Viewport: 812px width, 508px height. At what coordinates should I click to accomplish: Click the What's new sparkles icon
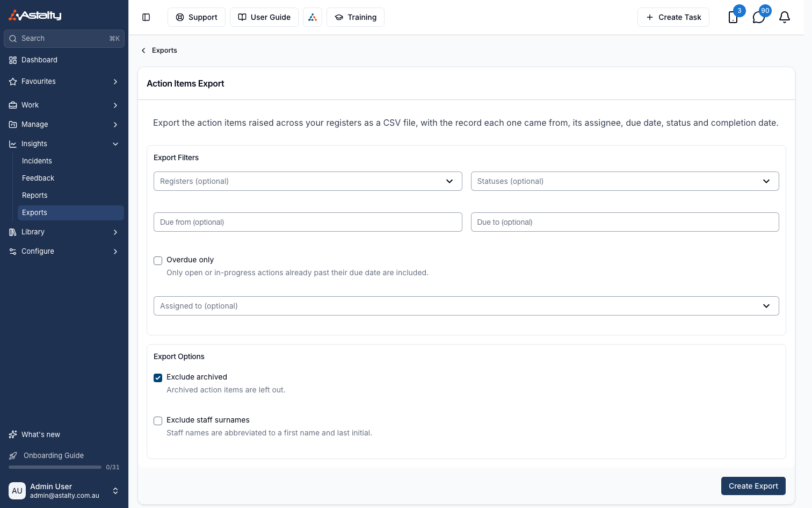tap(13, 434)
